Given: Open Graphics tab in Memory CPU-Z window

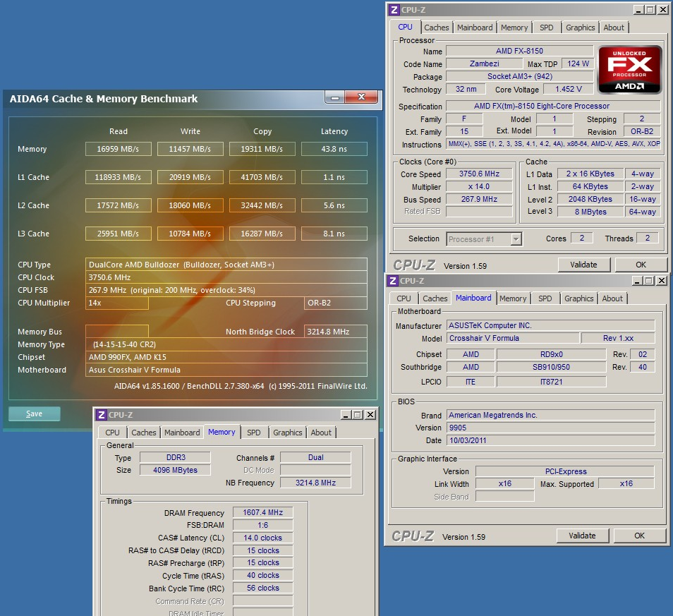Looking at the screenshot, I should (x=288, y=433).
